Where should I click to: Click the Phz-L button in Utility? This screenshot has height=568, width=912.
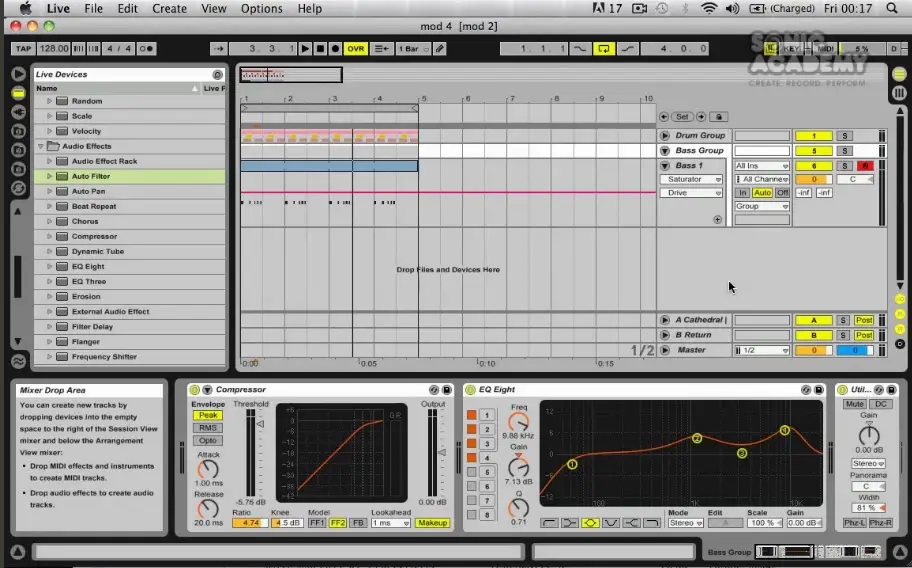pos(854,523)
